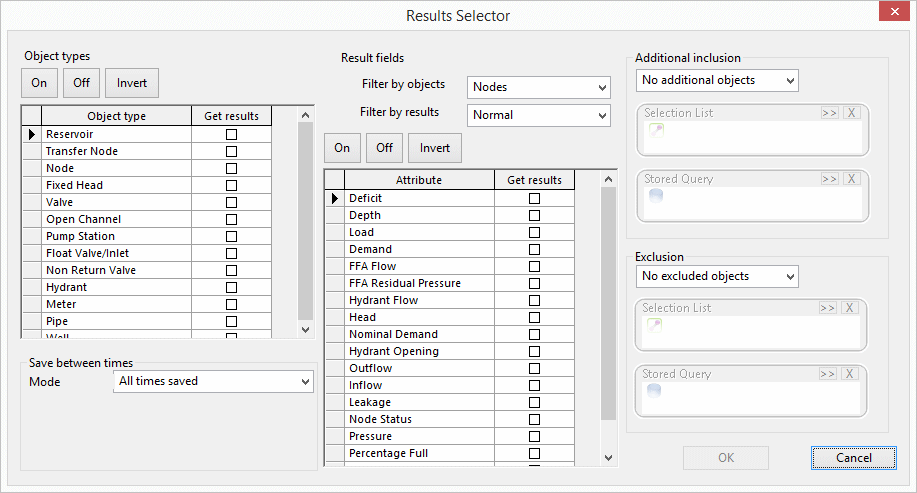This screenshot has width=917, height=493.
Task: Click the >> button in Additional inclusion Selection List
Action: point(829,113)
